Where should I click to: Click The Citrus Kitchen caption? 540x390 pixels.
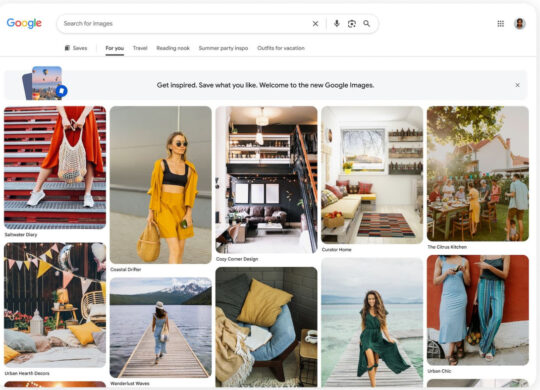pos(447,247)
